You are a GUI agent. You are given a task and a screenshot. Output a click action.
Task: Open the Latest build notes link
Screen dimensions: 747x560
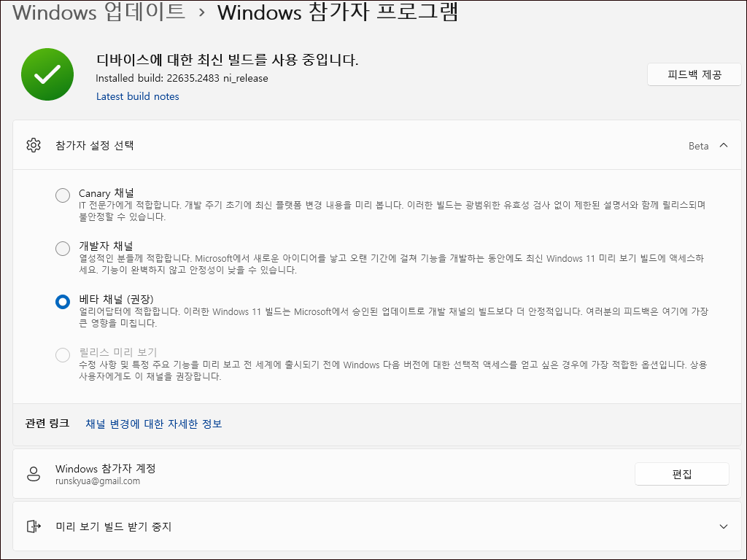coord(137,96)
